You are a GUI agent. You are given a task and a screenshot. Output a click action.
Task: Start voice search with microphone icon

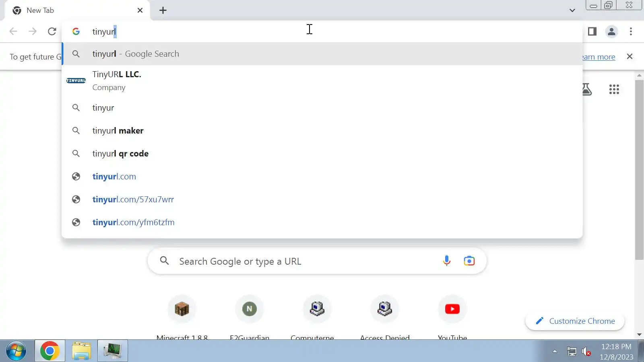tap(447, 261)
